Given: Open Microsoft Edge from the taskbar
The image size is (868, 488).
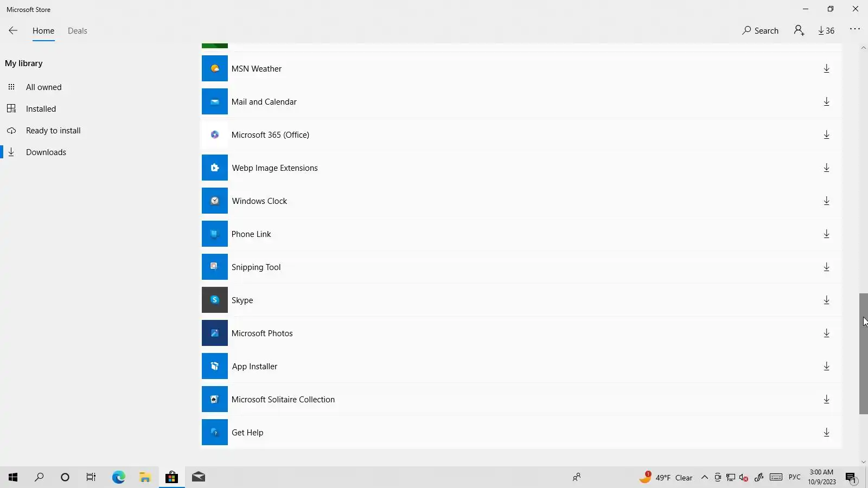Looking at the screenshot, I should (119, 477).
